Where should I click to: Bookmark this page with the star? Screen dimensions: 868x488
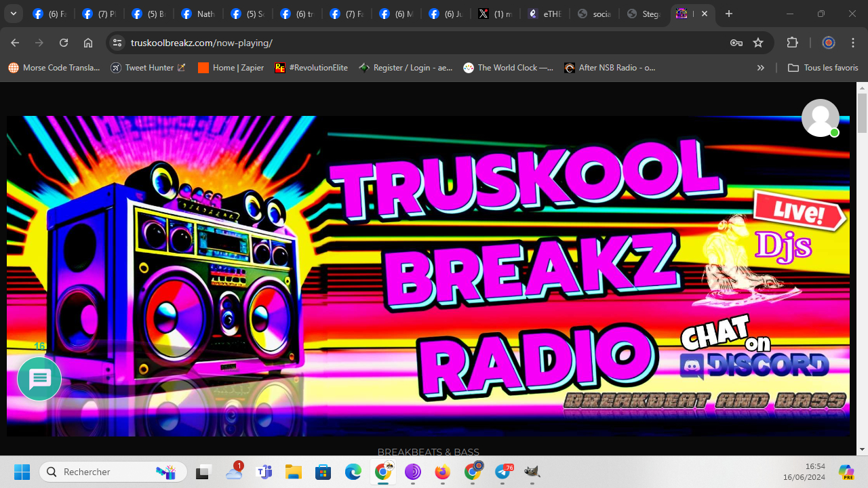(758, 43)
